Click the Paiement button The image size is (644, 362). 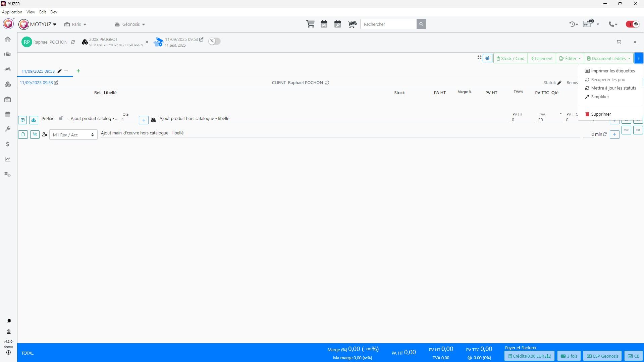click(542, 58)
